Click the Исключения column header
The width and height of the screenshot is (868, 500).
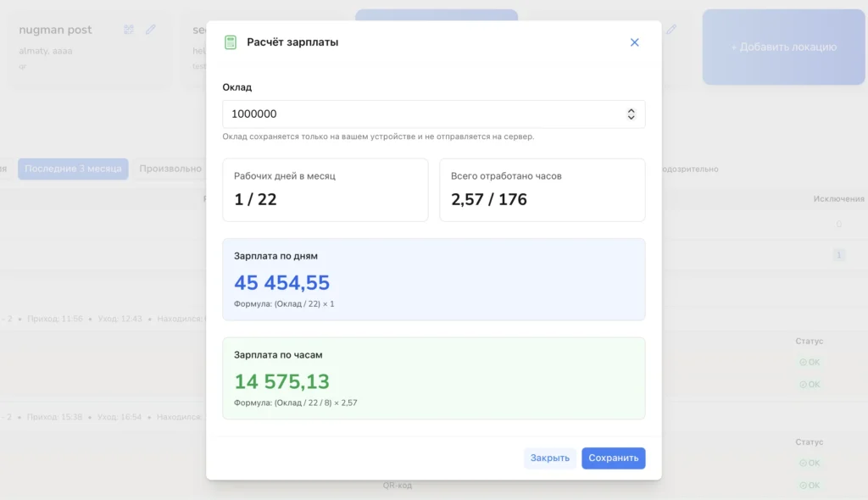(838, 199)
